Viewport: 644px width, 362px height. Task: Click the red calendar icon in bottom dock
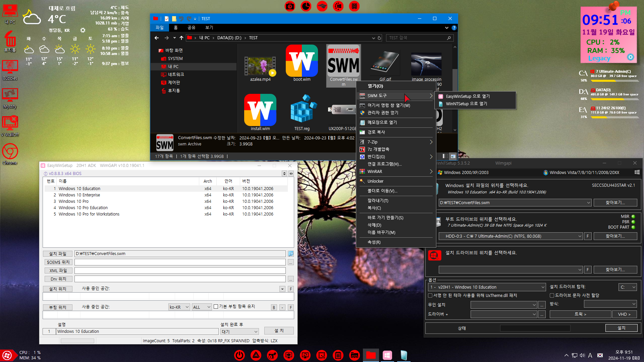pos(338,355)
